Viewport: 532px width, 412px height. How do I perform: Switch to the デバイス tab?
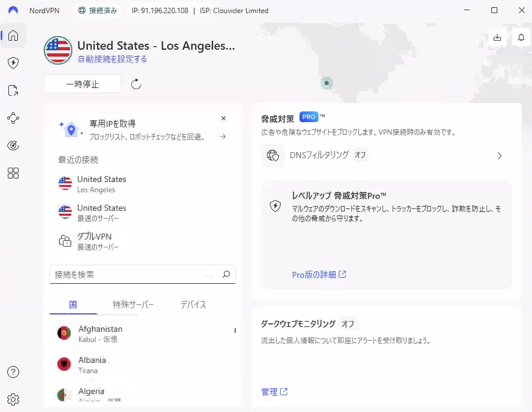point(193,305)
